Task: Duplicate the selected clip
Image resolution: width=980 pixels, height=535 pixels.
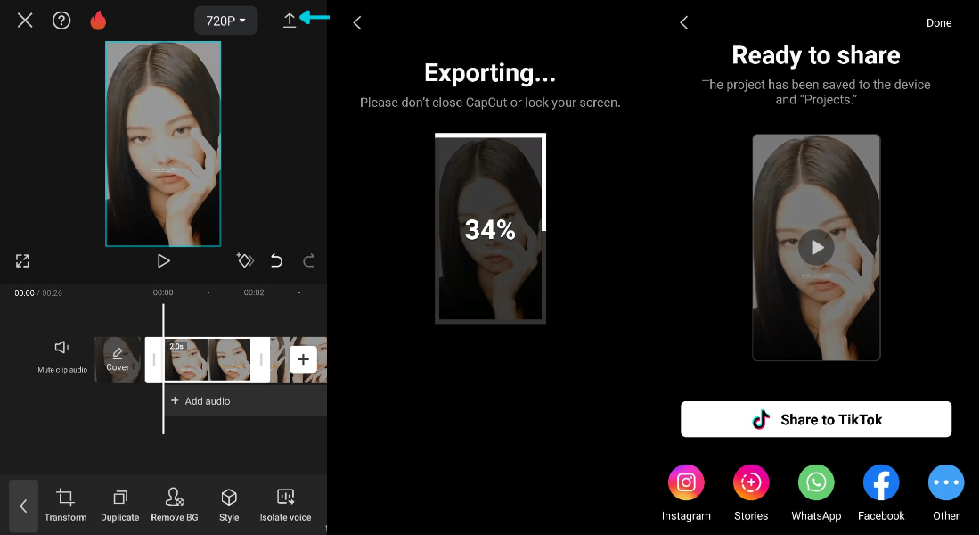Action: pyautogui.click(x=120, y=506)
